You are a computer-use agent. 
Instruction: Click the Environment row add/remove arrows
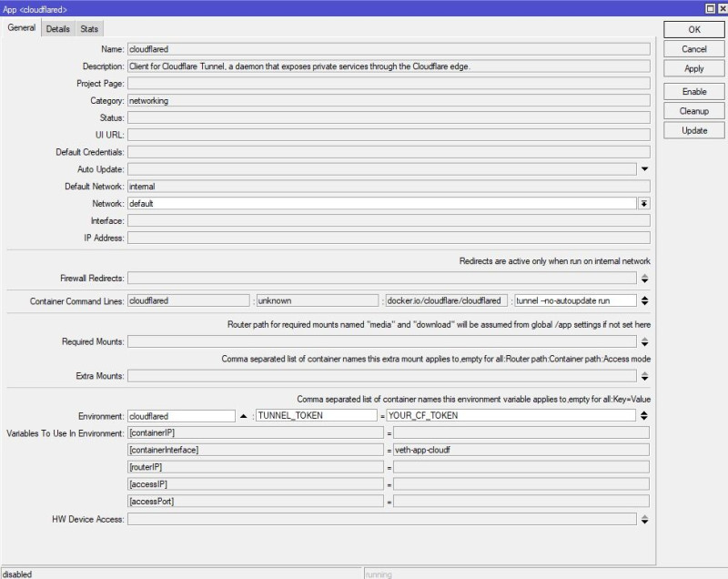pos(644,416)
